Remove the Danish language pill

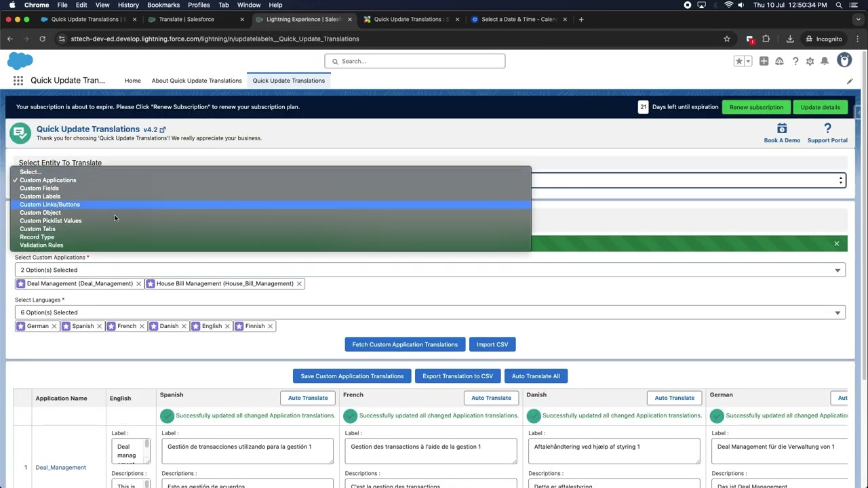pos(184,326)
